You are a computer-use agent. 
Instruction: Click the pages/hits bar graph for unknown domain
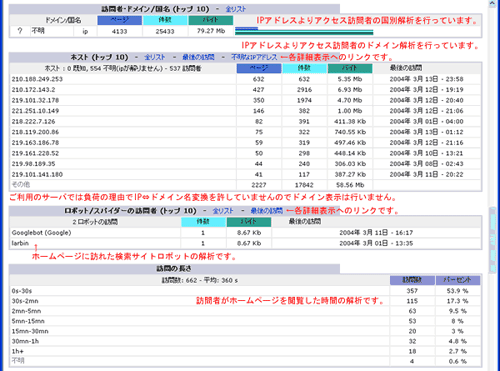pos(304,31)
